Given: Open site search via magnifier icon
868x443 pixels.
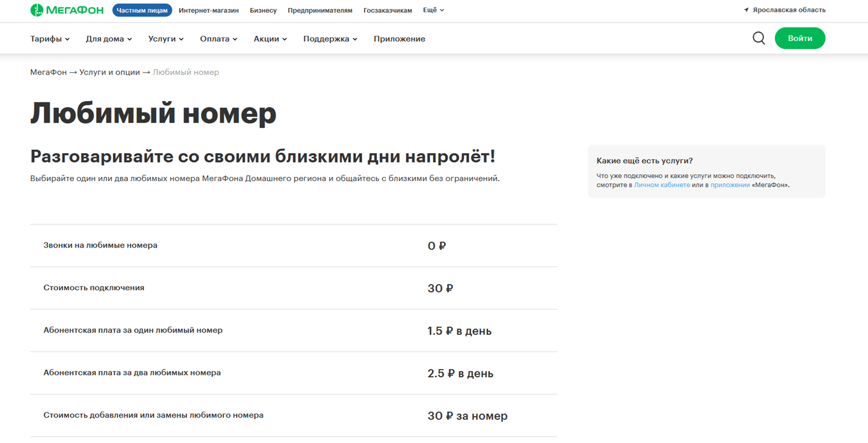Looking at the screenshot, I should tap(759, 38).
